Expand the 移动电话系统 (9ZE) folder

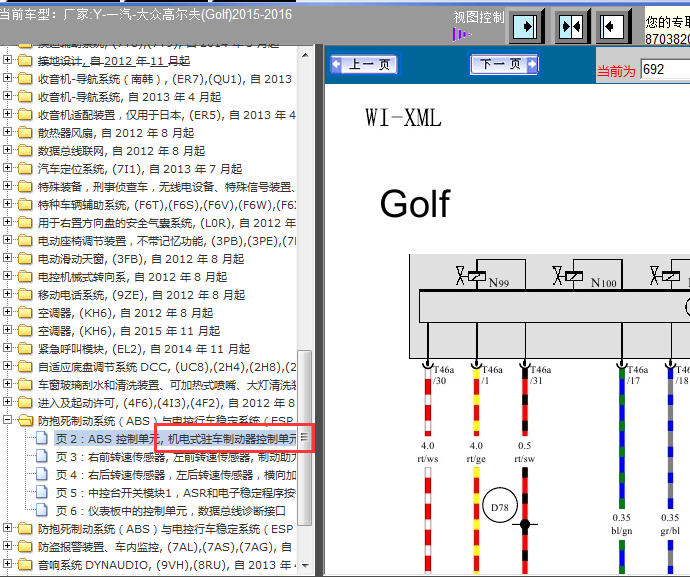pyautogui.click(x=7, y=294)
